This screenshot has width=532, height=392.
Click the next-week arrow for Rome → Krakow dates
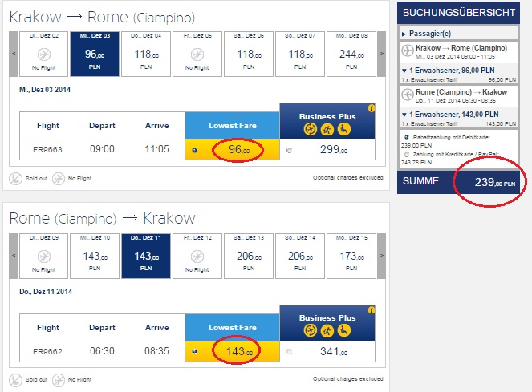[x=382, y=255]
